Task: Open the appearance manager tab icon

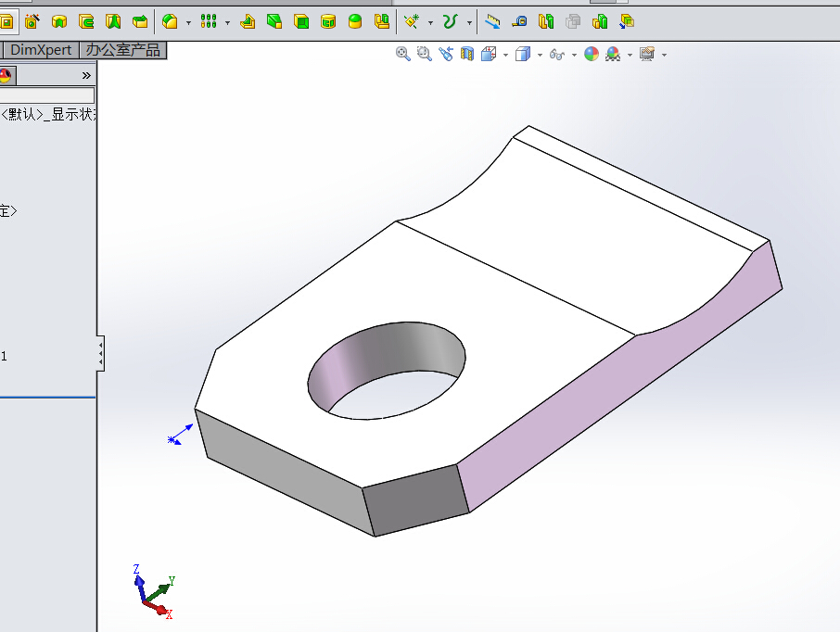Action: point(6,75)
